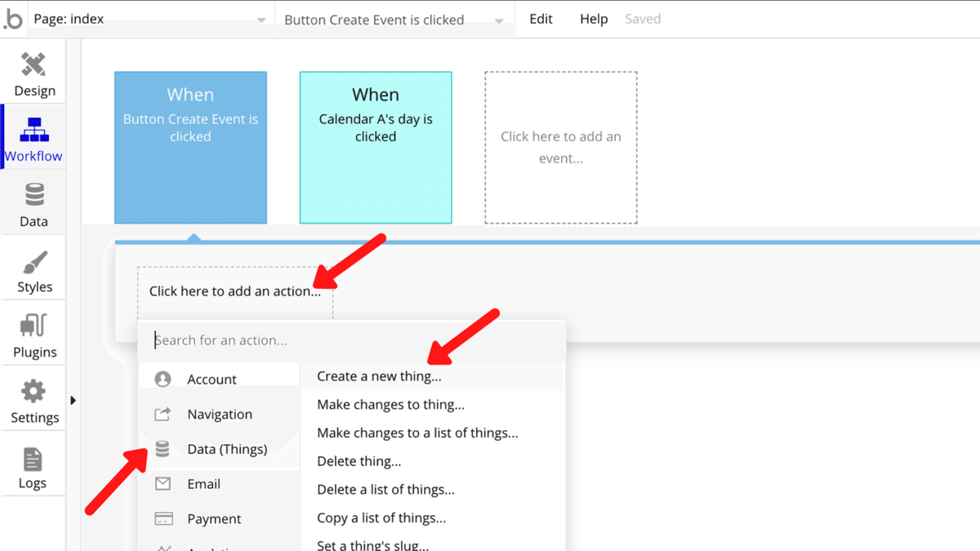
Task: Click here to add an action box
Action: pyautogui.click(x=235, y=291)
